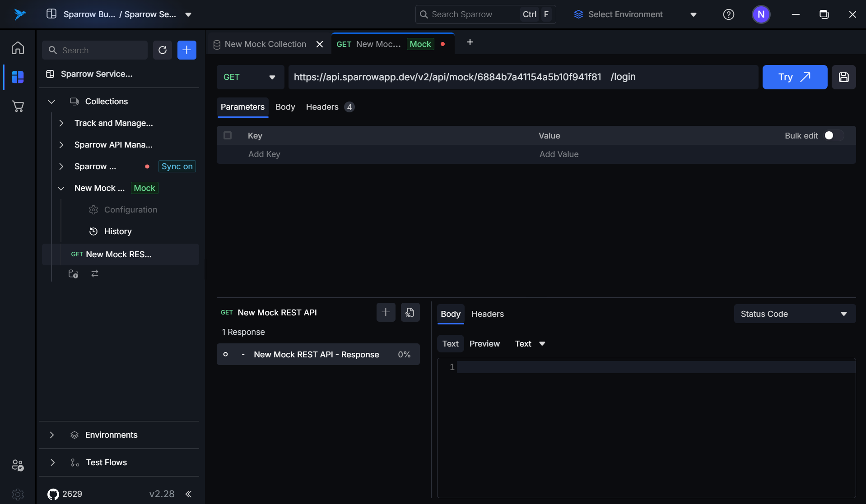Image resolution: width=866 pixels, height=504 pixels.
Task: Open the help question mark icon
Action: click(728, 14)
